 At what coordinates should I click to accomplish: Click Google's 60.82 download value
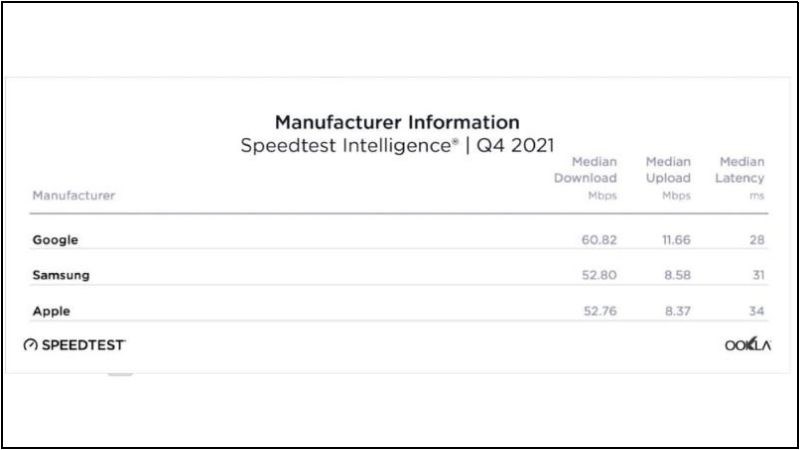click(598, 240)
